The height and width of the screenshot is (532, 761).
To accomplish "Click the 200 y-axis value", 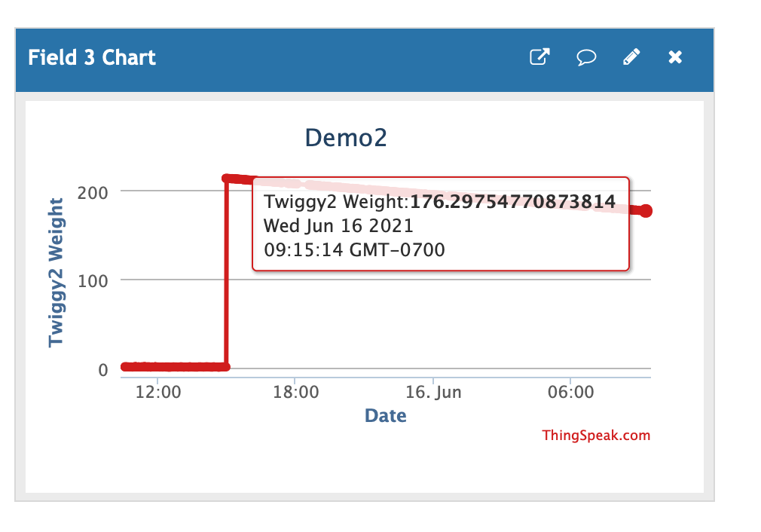I will coord(93,191).
